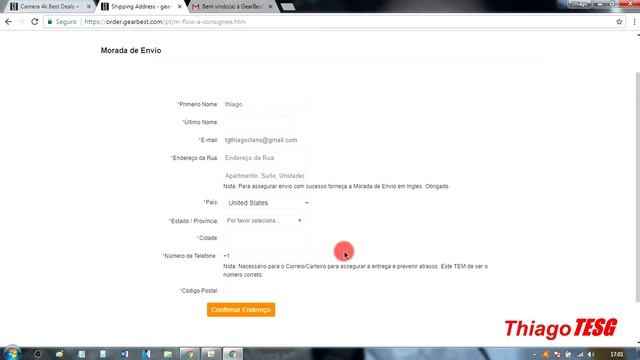This screenshot has width=640, height=360.
Task: Click the Número de Telefone field
Action: tap(268, 256)
